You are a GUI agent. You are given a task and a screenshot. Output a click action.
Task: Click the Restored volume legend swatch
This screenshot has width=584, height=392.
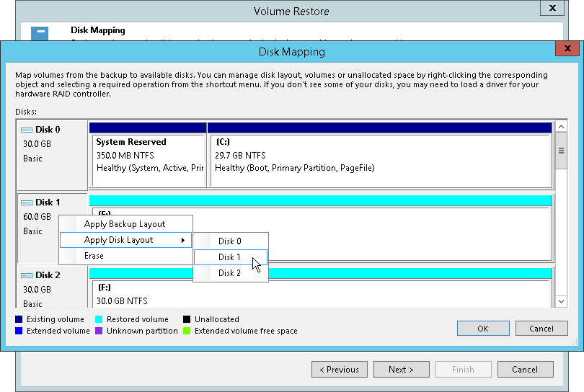(x=99, y=319)
